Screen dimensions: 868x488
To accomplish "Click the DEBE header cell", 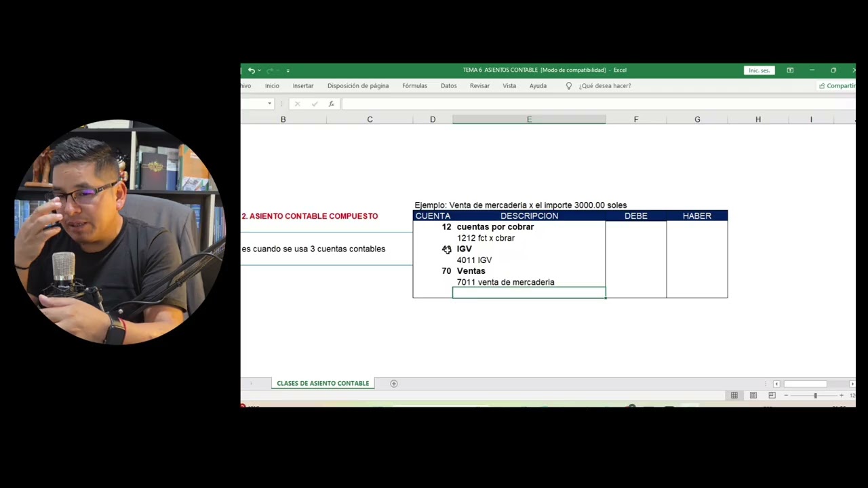I will tap(636, 216).
